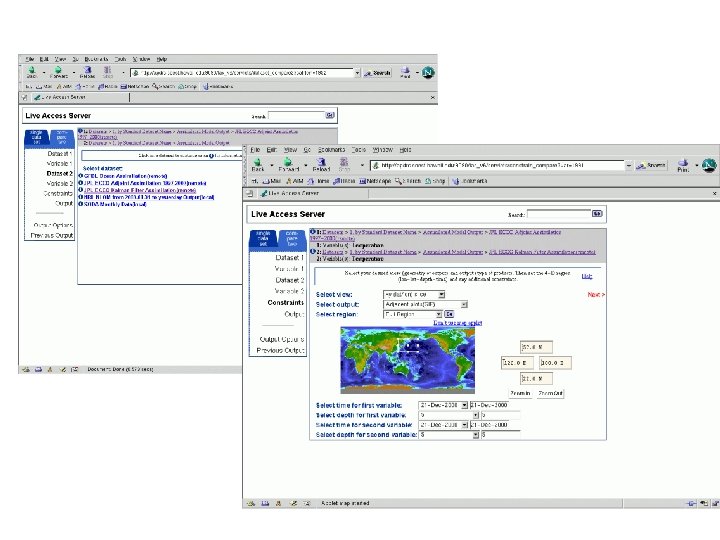720x540 pixels.
Task: Open Shop bookmark in front window personal toolbar
Action: 435,181
